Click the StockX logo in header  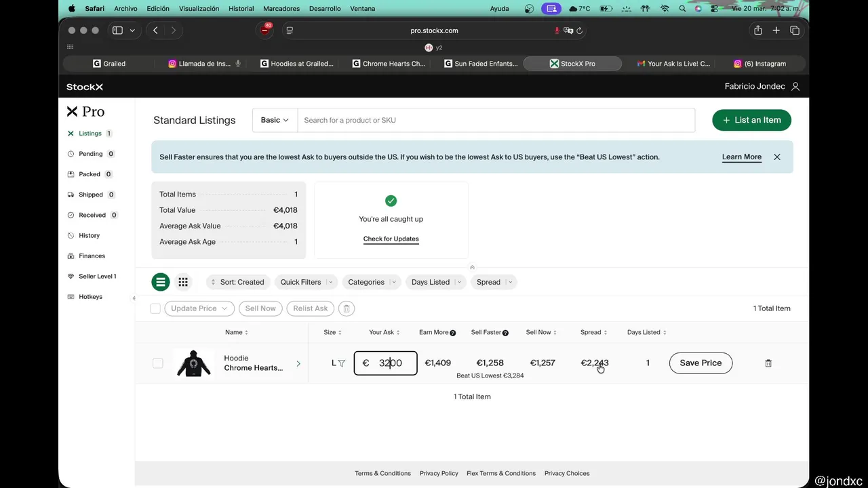85,87
